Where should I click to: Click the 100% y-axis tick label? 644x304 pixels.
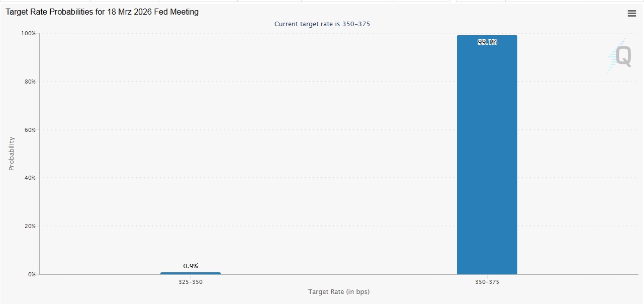28,34
